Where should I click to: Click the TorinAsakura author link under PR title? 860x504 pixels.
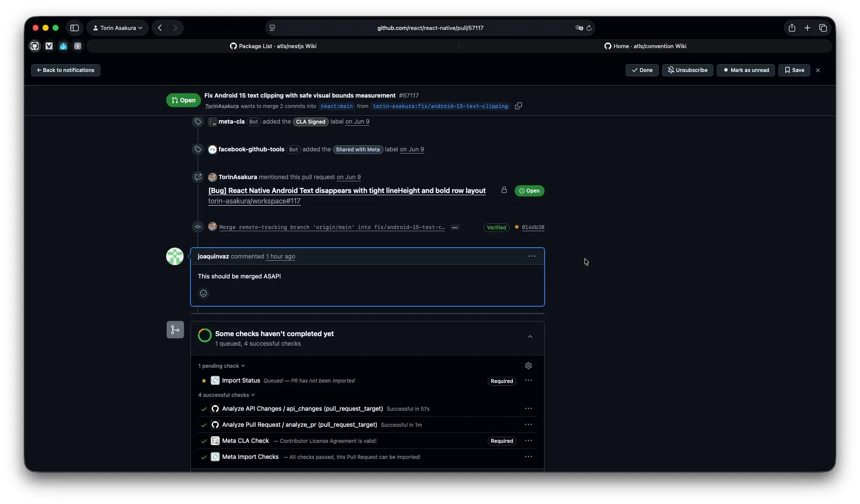[222, 106]
